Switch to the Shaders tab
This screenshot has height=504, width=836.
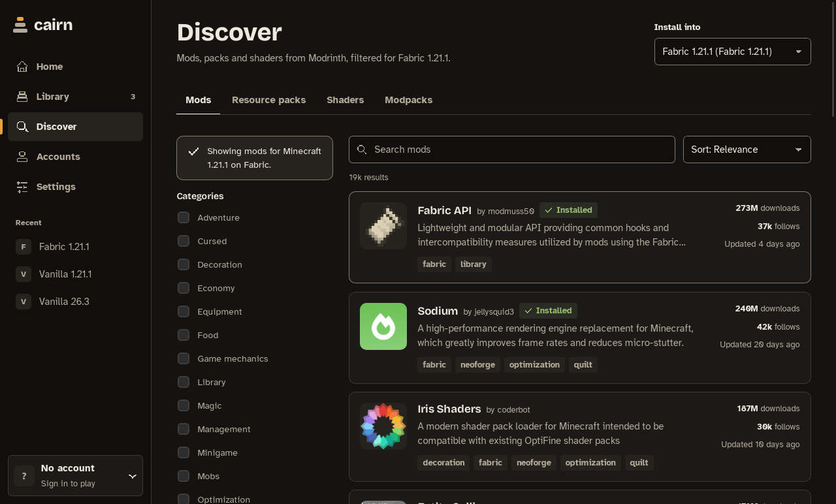[346, 100]
